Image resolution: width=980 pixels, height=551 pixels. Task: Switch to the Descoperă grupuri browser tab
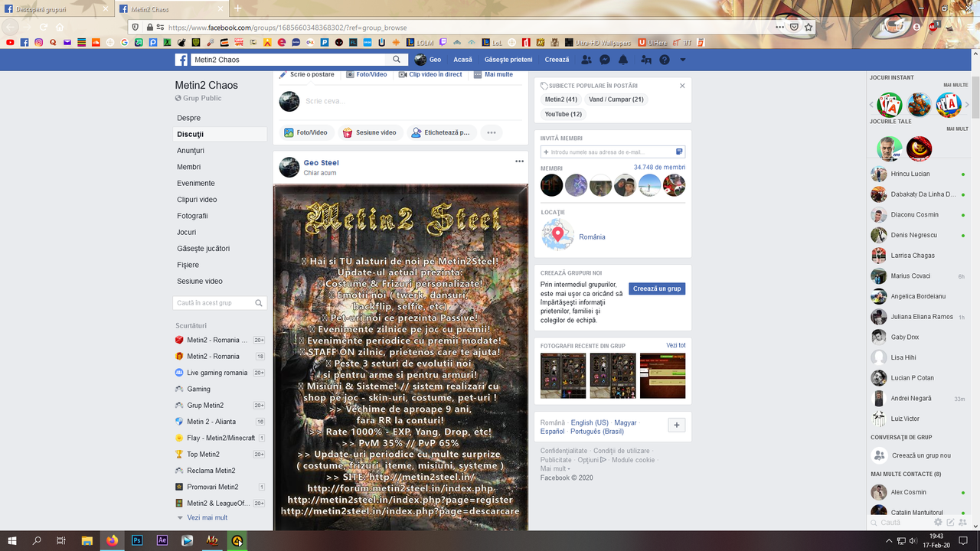click(x=58, y=8)
